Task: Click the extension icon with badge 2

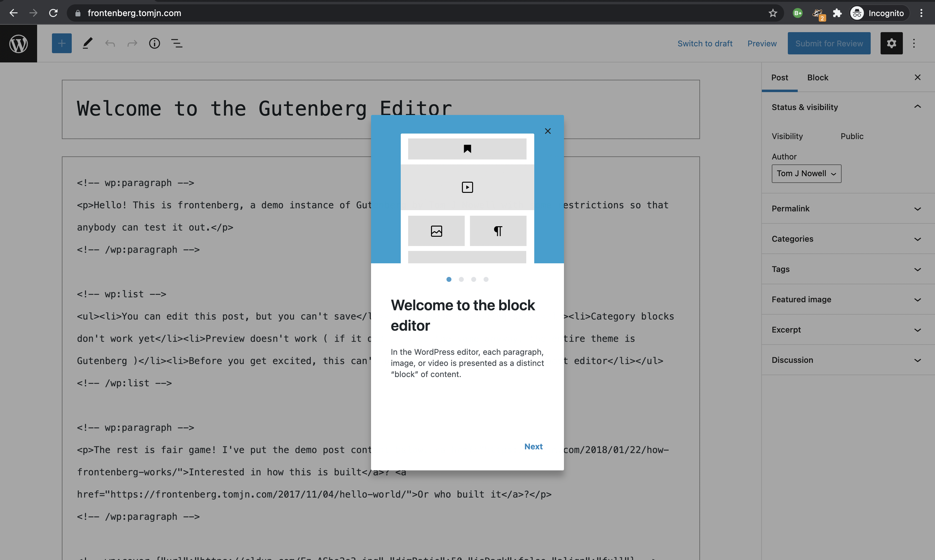Action: pos(818,14)
